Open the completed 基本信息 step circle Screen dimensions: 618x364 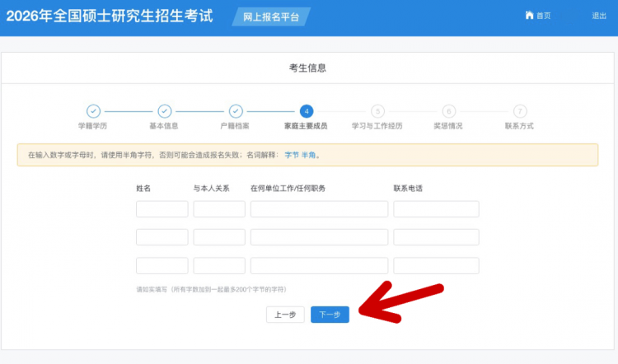pyautogui.click(x=164, y=111)
